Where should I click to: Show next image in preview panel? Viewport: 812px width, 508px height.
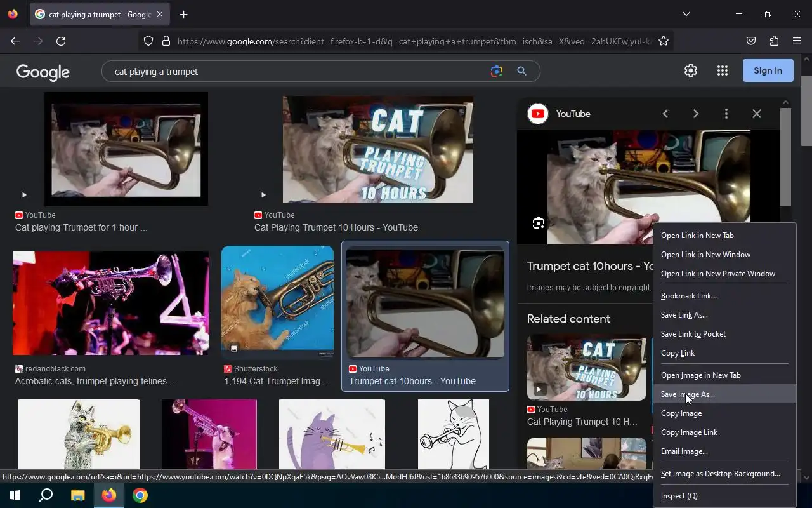(x=696, y=114)
